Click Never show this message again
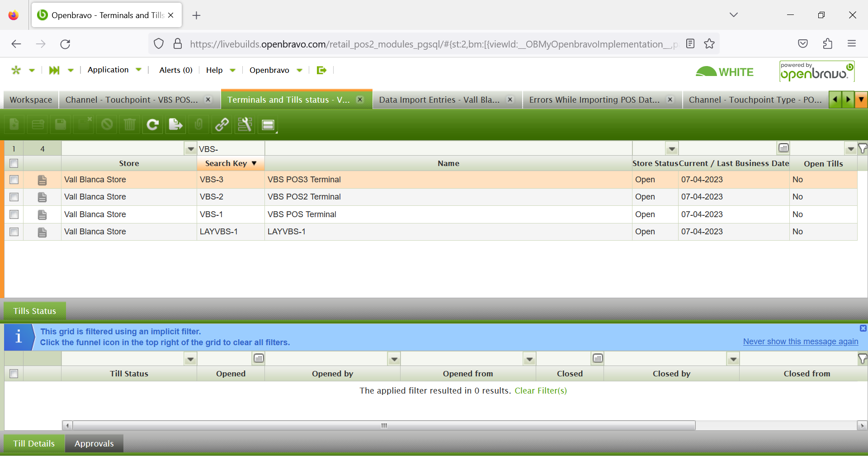The image size is (868, 456). pos(800,342)
